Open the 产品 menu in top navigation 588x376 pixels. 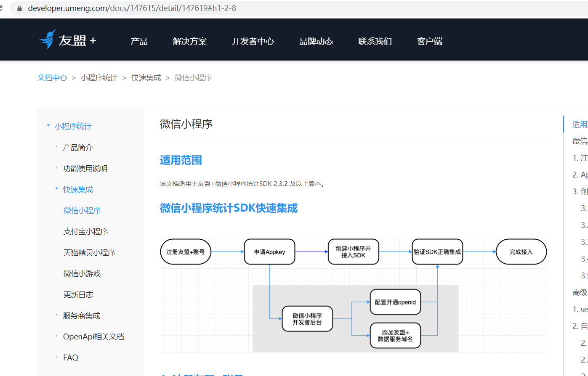pos(139,41)
